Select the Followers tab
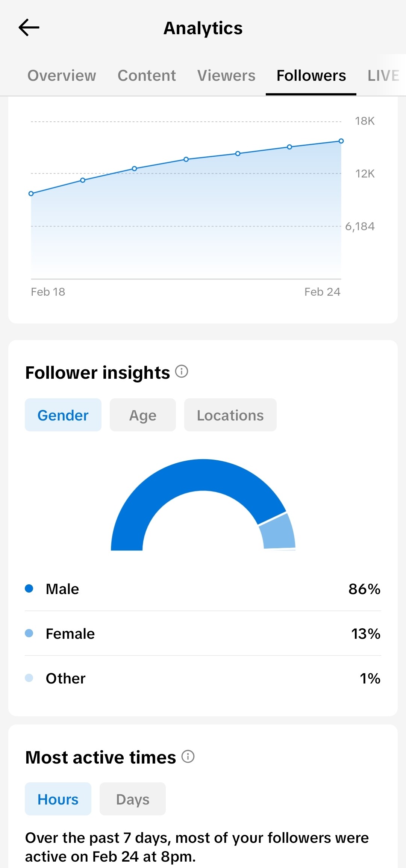The width and height of the screenshot is (406, 868). coord(311,76)
